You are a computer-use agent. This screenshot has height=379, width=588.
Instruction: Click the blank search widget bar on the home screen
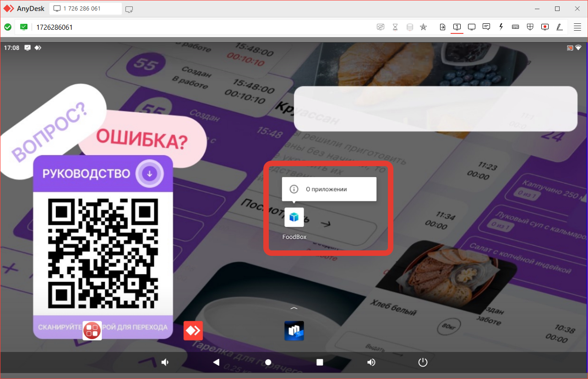436,109
